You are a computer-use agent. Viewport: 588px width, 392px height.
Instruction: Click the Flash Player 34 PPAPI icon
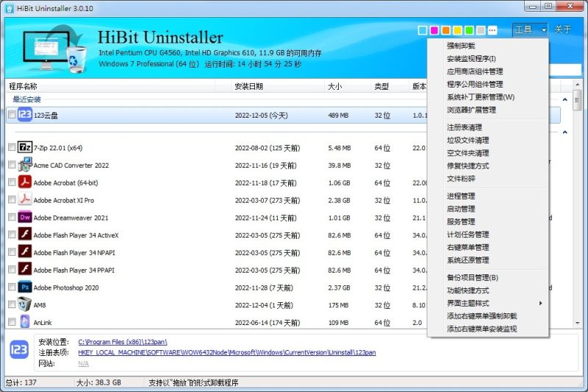25,269
